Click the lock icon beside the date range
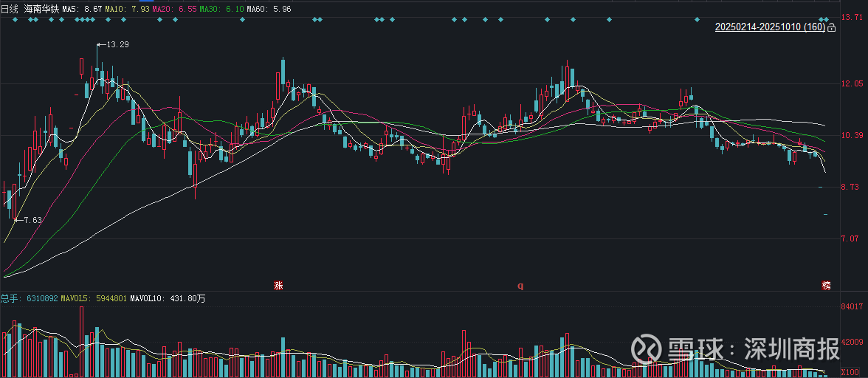 pyautogui.click(x=832, y=28)
